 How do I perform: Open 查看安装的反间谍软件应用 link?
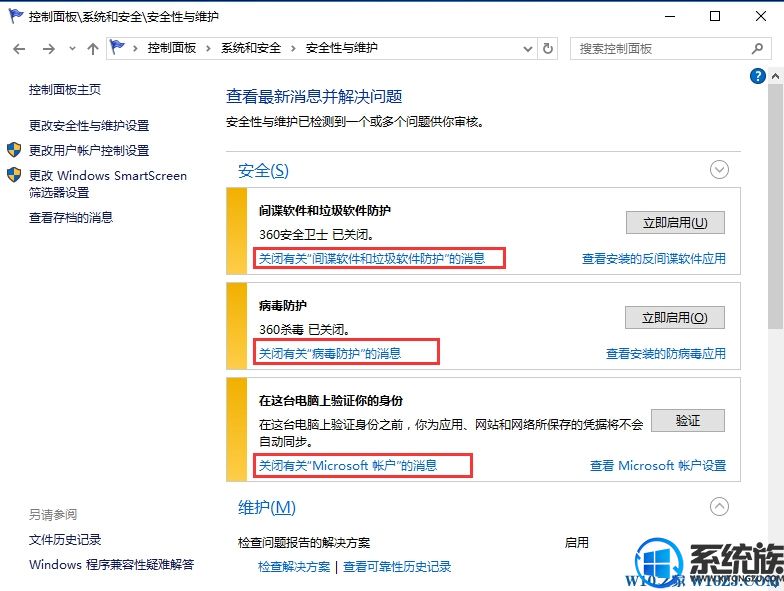tap(654, 258)
